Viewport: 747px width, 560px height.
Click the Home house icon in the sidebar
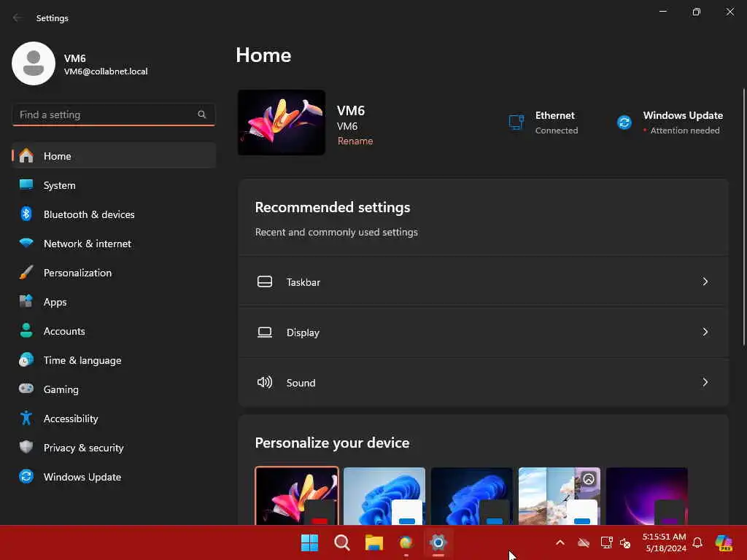point(26,155)
